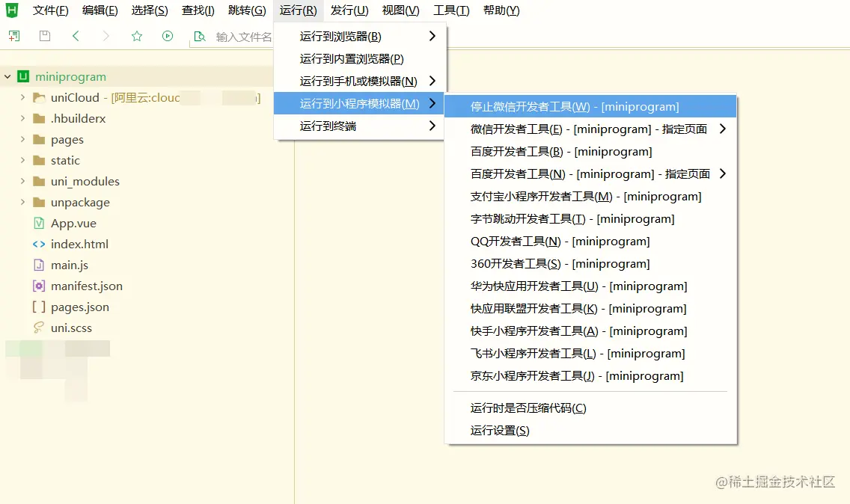Click the uni.scss file icon
Screen dimensions: 850x504
point(39,328)
